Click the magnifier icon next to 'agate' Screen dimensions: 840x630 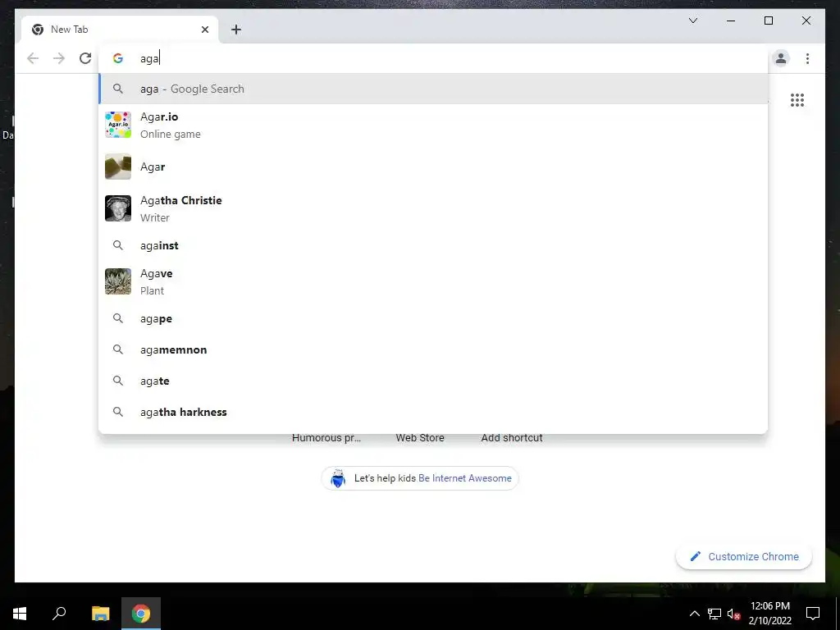[118, 381]
